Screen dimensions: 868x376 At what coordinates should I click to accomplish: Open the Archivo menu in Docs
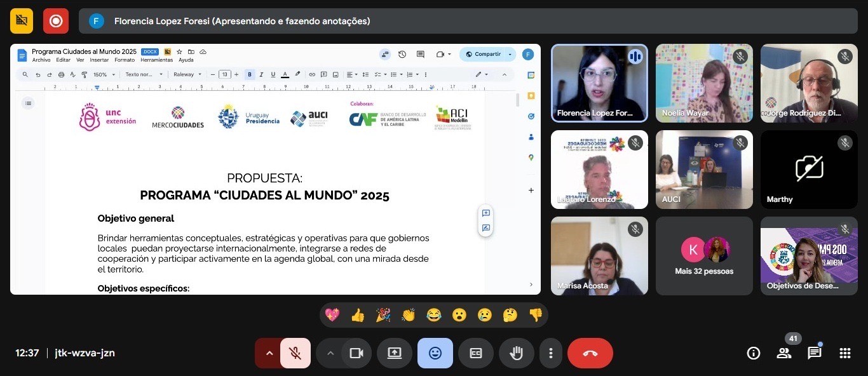click(41, 60)
